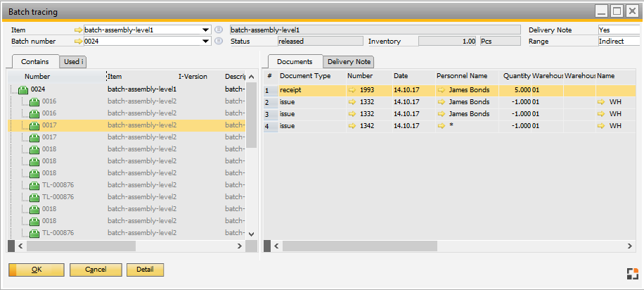Click the link arrow beside WH in row 4
Viewport: 644px width, 290px height.
[x=602, y=126]
